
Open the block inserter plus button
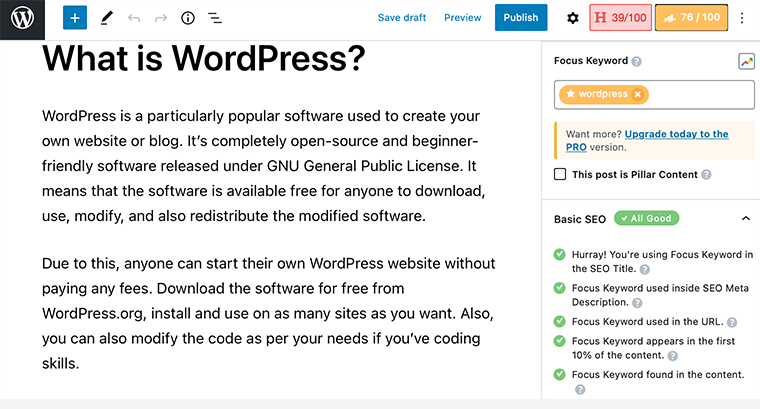point(75,18)
